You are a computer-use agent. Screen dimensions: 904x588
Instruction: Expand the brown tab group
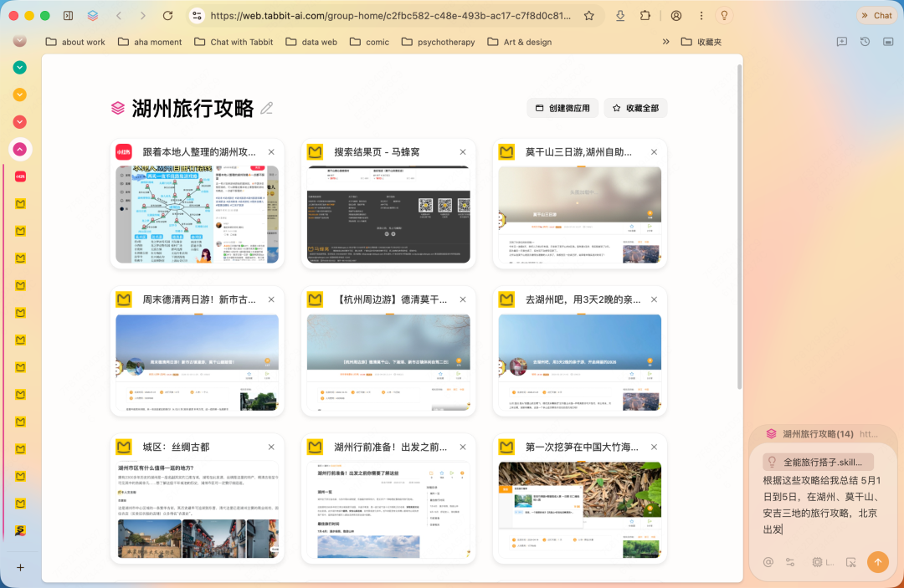(x=19, y=40)
